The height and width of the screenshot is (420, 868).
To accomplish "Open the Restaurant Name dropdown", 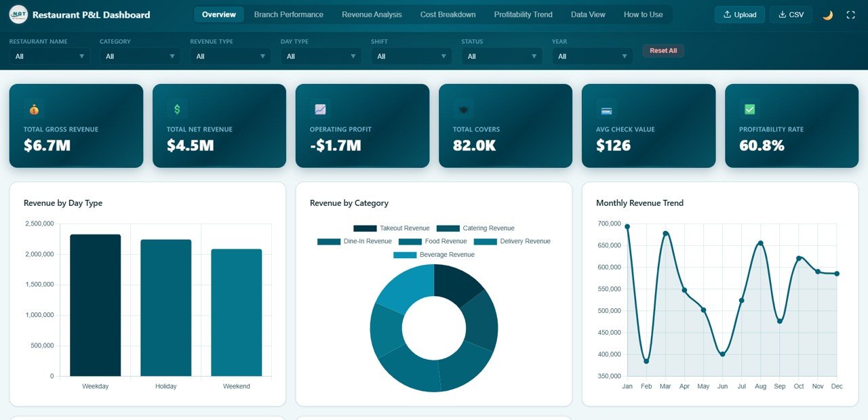I will click(48, 56).
